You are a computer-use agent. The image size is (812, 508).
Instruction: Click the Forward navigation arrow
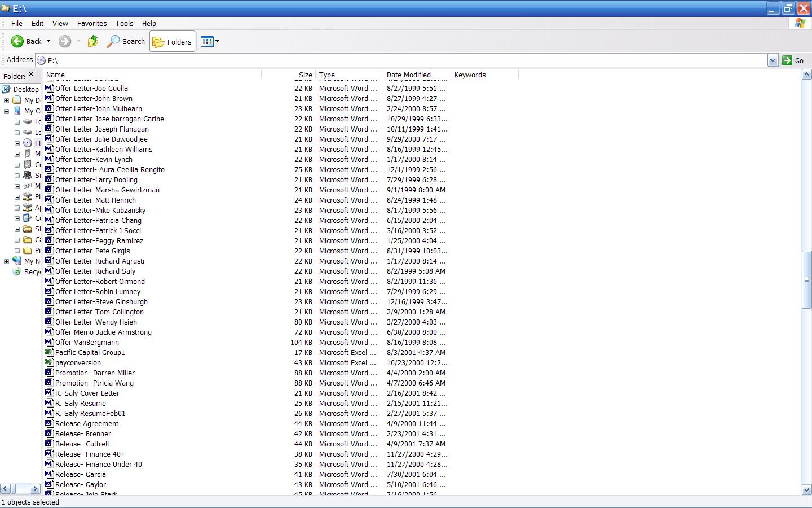(x=65, y=41)
